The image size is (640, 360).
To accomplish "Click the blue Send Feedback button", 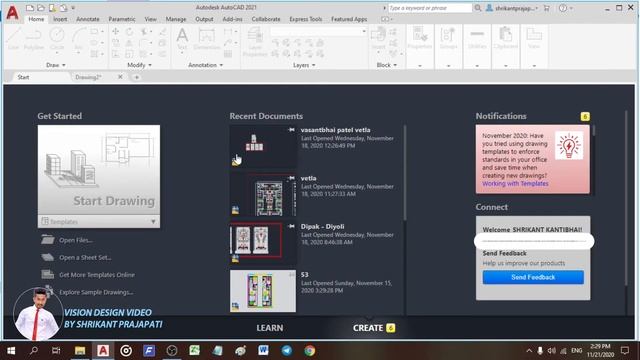I will [533, 277].
